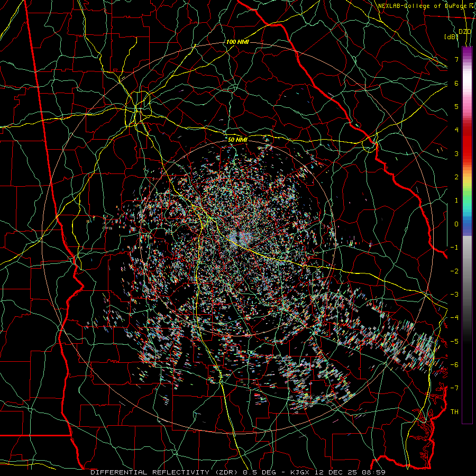Click the legend value "-5"

pyautogui.click(x=454, y=342)
